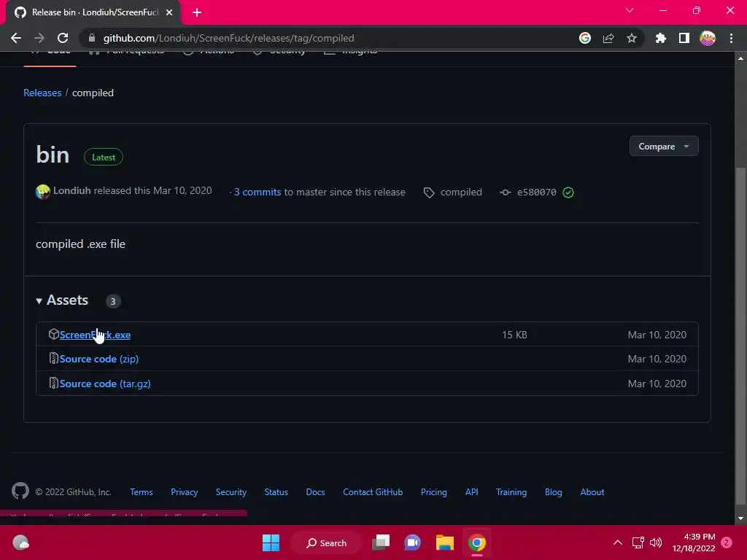Open the About footer link

click(x=592, y=492)
